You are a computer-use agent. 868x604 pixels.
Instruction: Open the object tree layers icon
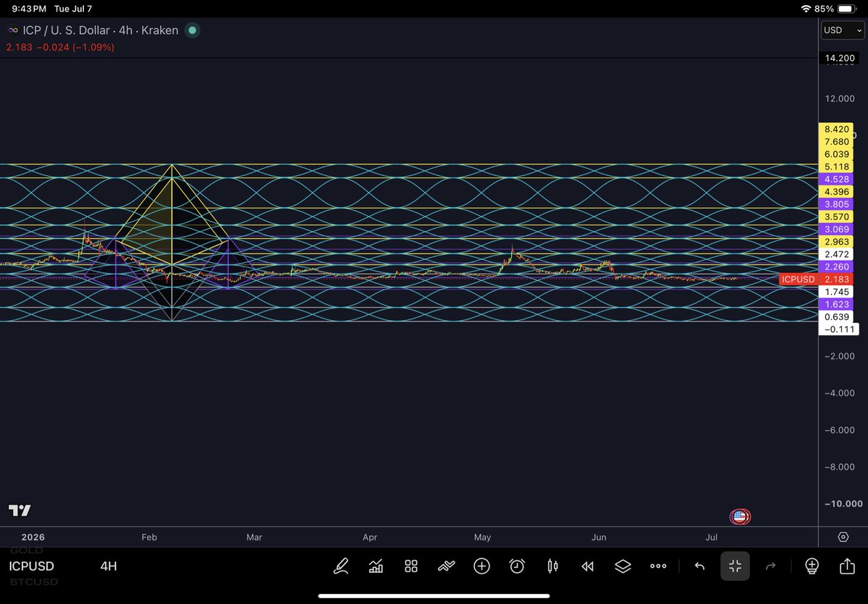tap(623, 566)
